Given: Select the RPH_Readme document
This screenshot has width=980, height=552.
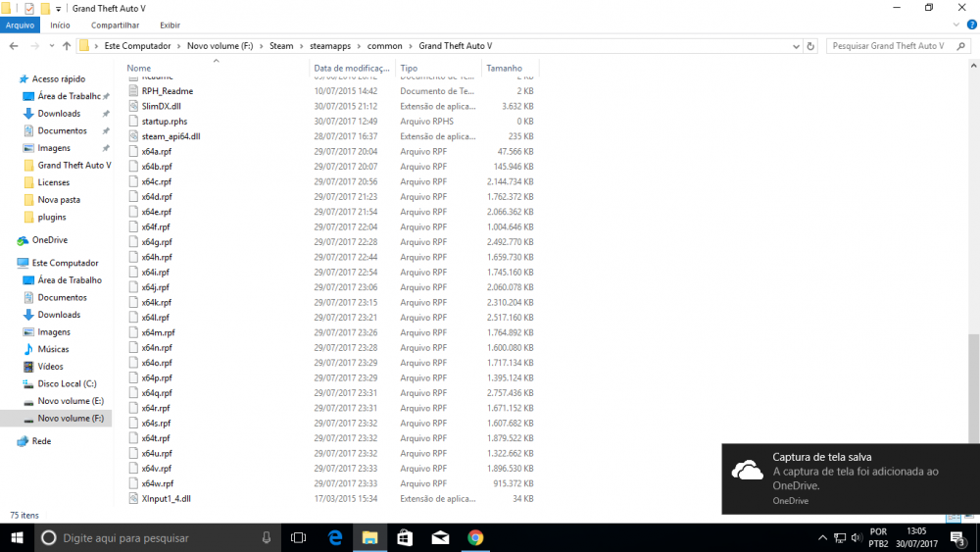Looking at the screenshot, I should (x=167, y=91).
